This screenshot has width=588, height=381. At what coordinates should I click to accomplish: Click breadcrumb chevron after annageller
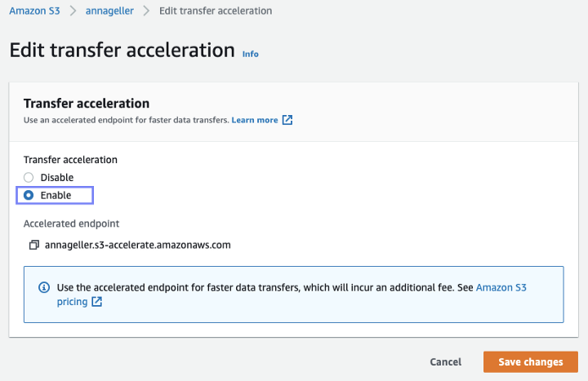(146, 11)
